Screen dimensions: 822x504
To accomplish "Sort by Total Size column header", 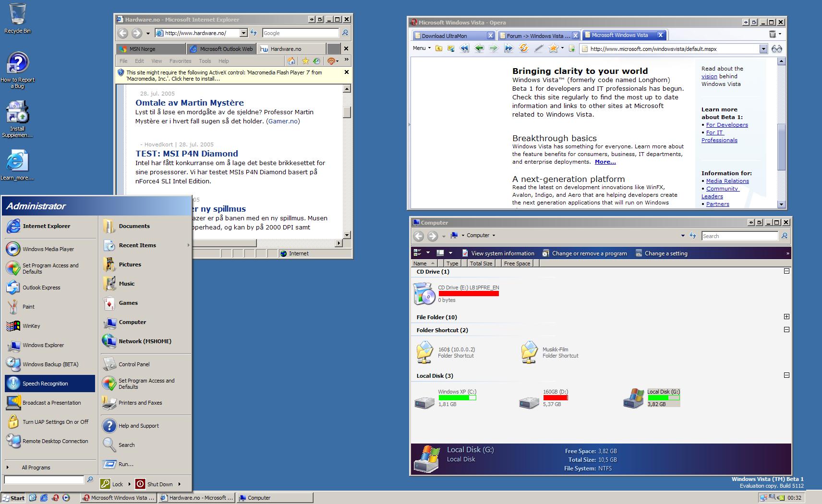I will (x=481, y=263).
